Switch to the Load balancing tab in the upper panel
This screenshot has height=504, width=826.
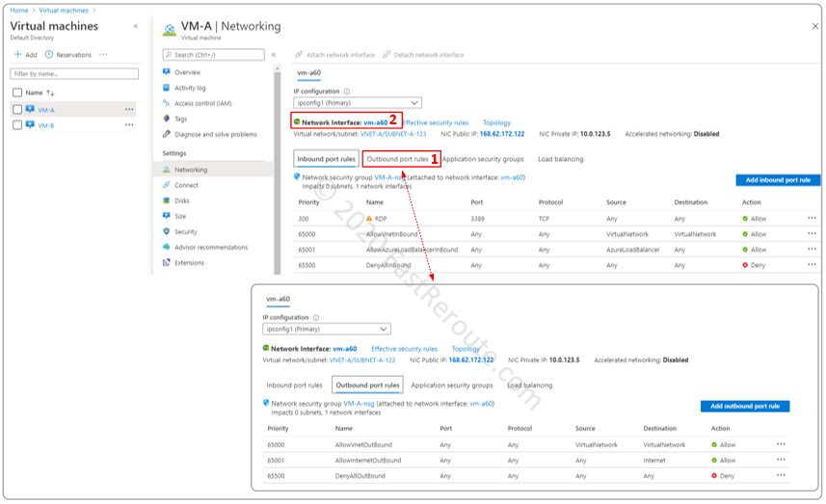(x=560, y=159)
